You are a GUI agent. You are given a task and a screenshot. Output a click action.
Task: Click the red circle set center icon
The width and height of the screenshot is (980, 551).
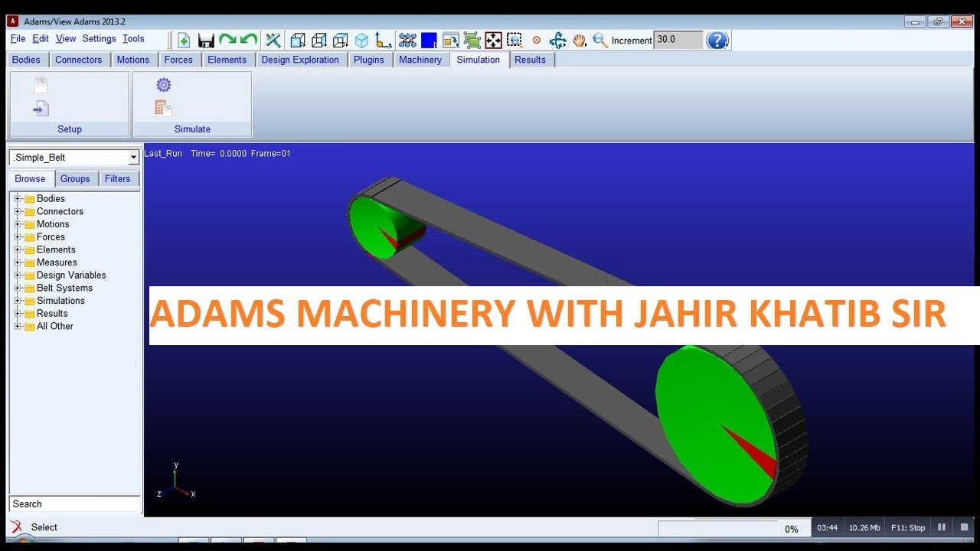click(536, 41)
